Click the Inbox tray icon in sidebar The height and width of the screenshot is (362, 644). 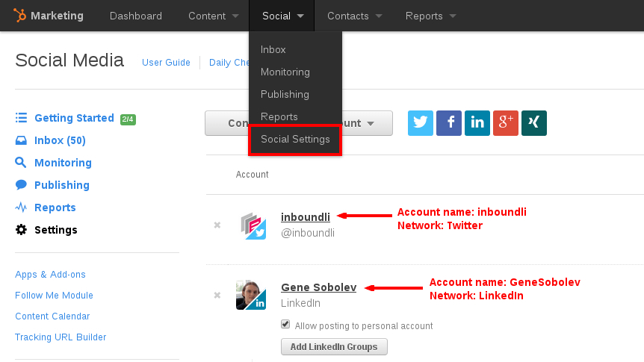(x=21, y=140)
